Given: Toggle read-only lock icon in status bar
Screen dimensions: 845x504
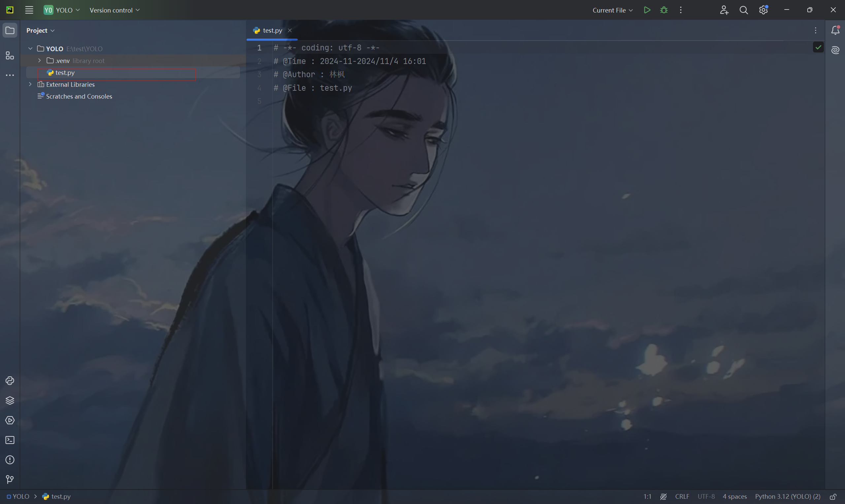Looking at the screenshot, I should [x=833, y=496].
